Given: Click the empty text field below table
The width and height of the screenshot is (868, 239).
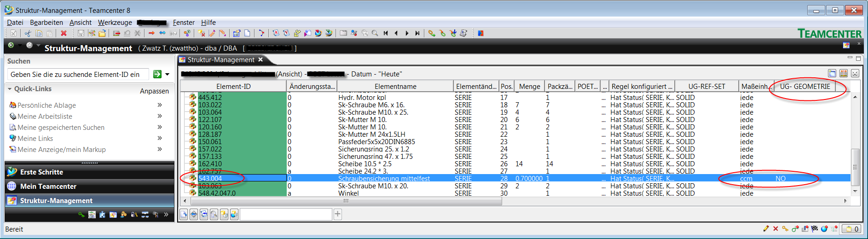Looking at the screenshot, I should (x=286, y=214).
